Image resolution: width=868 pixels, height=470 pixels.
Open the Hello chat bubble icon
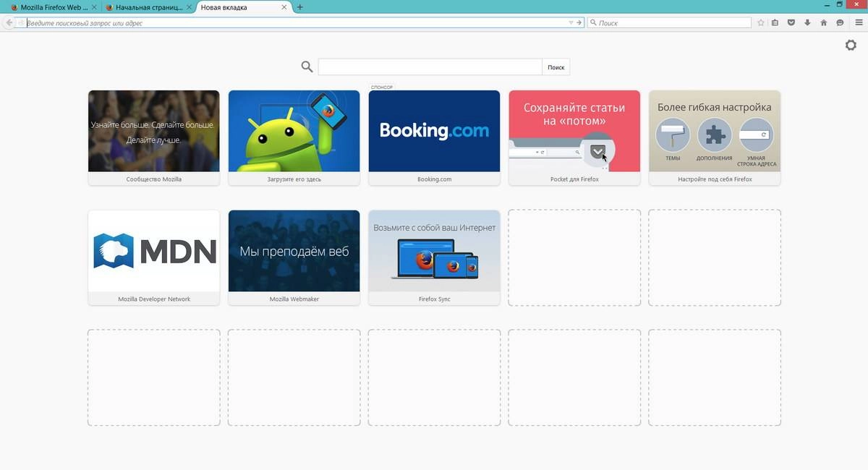click(x=840, y=23)
